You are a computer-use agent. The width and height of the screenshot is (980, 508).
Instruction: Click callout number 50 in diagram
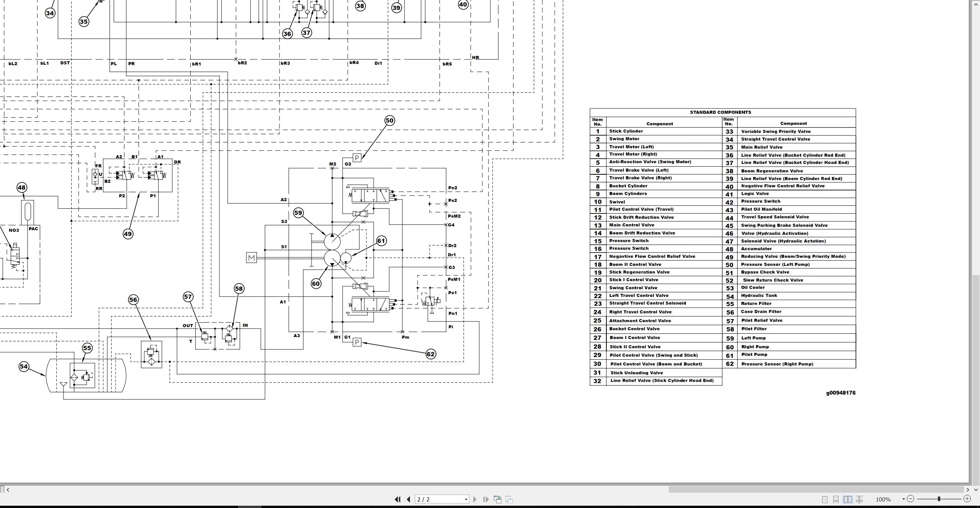(x=389, y=121)
